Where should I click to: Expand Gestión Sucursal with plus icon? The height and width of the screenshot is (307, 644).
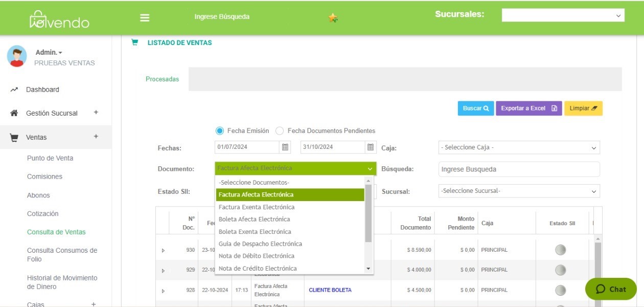[96, 113]
